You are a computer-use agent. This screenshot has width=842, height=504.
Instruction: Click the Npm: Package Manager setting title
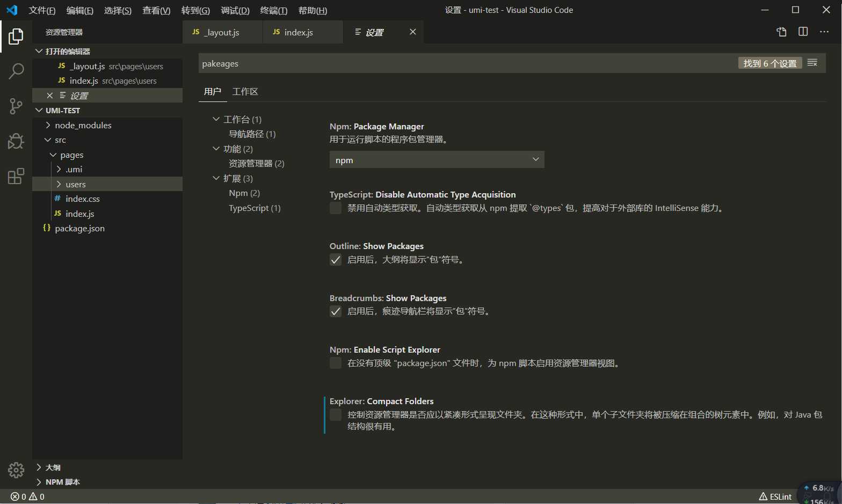(377, 127)
